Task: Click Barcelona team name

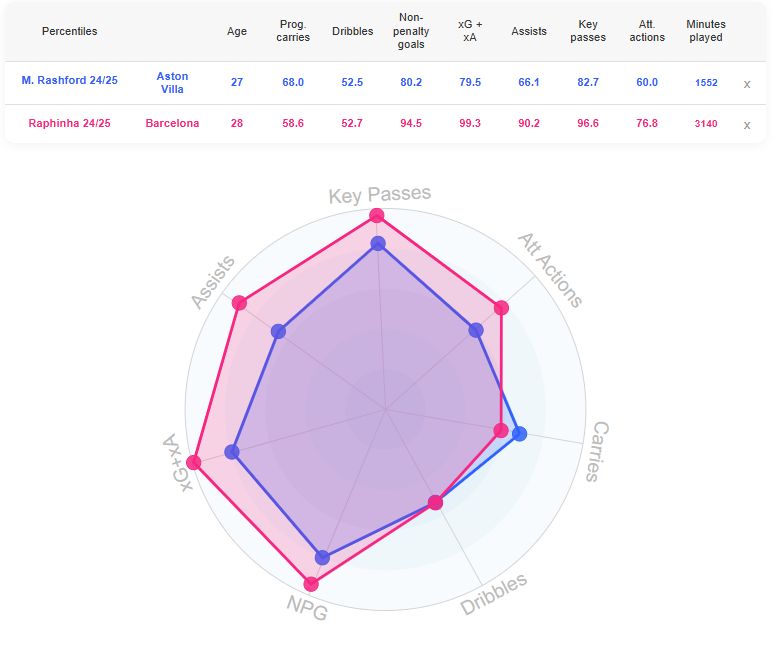Action: tap(172, 124)
